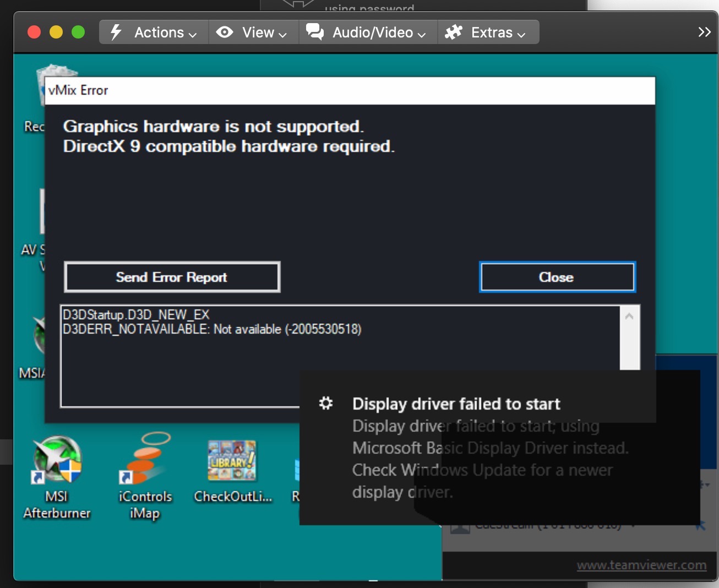This screenshot has width=719, height=588.
Task: Expand the View dropdown chevron
Action: click(282, 35)
